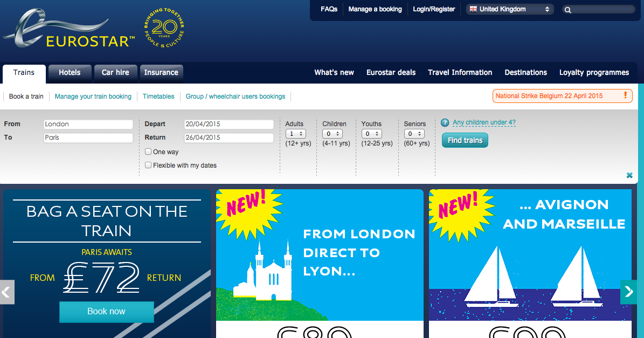Select the Trains tab

[24, 73]
